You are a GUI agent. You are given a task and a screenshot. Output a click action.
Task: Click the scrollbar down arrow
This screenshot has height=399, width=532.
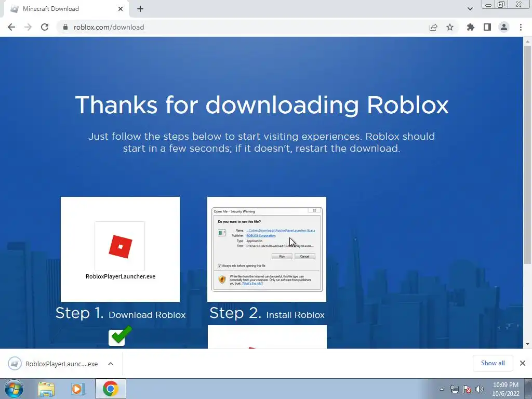point(527,344)
